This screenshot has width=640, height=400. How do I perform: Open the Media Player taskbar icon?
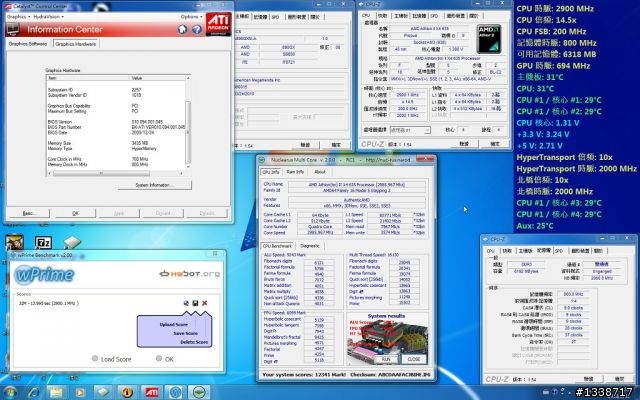80,393
